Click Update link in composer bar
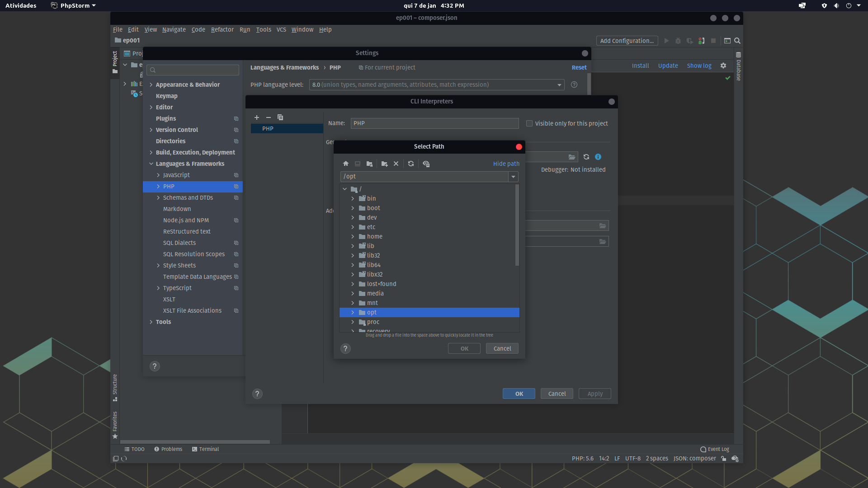The width and height of the screenshot is (868, 488). 668,66
